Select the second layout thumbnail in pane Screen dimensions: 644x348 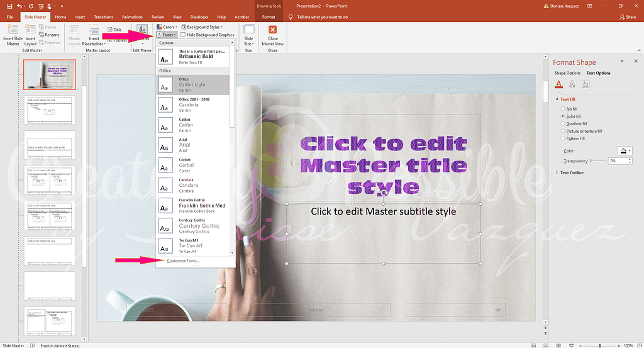[x=49, y=110]
